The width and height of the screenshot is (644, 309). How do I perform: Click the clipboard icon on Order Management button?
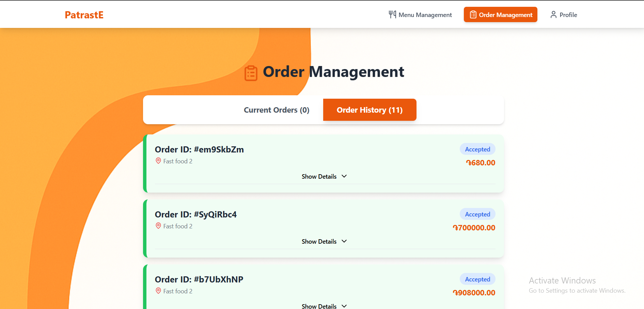[x=473, y=14]
